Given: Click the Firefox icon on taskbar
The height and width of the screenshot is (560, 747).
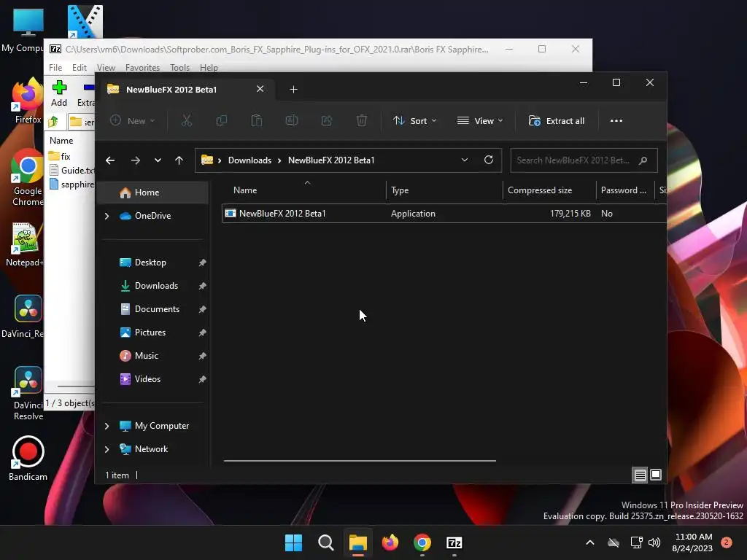Looking at the screenshot, I should [x=390, y=542].
